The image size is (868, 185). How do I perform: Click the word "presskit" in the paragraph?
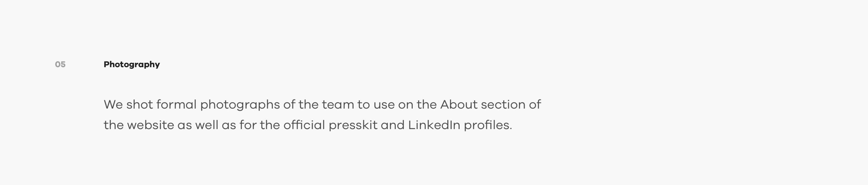point(353,126)
